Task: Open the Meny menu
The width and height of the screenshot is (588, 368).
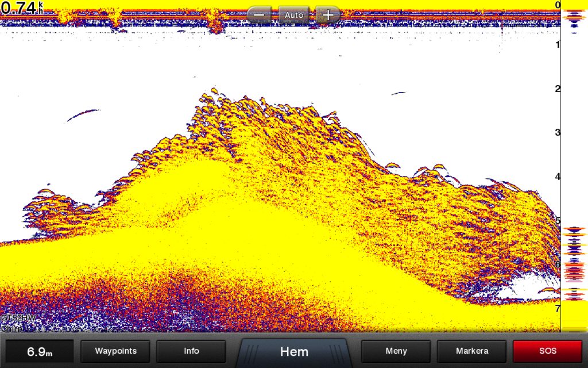Action: tap(396, 351)
